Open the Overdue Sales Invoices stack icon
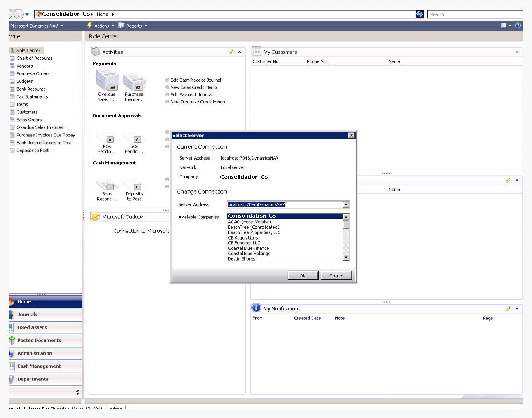 click(x=107, y=80)
